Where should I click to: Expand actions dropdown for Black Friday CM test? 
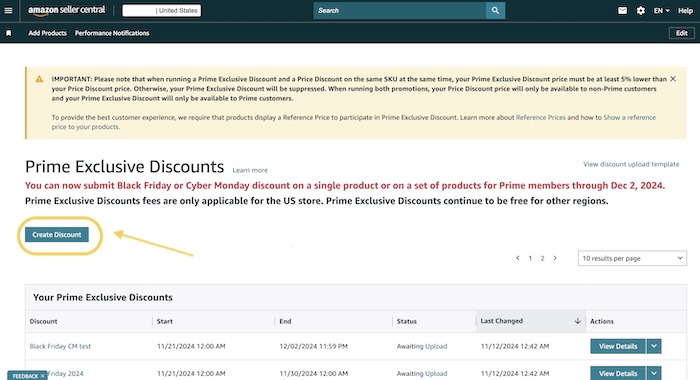pyautogui.click(x=654, y=346)
